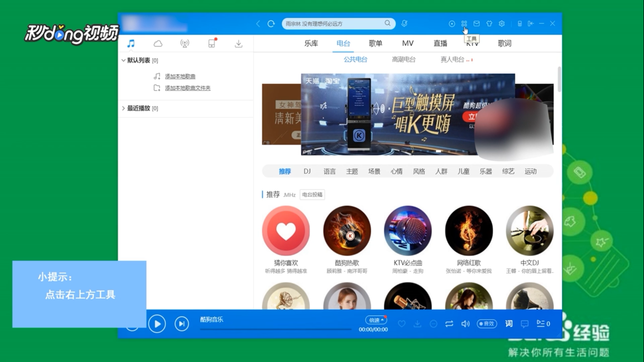Switch to the 乐库 tab
Viewport: 644px width, 362px height.
pos(311,44)
